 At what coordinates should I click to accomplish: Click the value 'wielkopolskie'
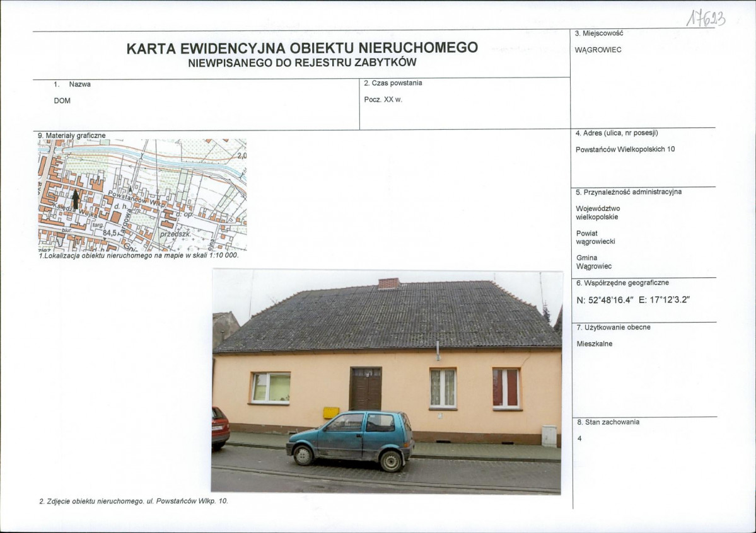point(597,217)
